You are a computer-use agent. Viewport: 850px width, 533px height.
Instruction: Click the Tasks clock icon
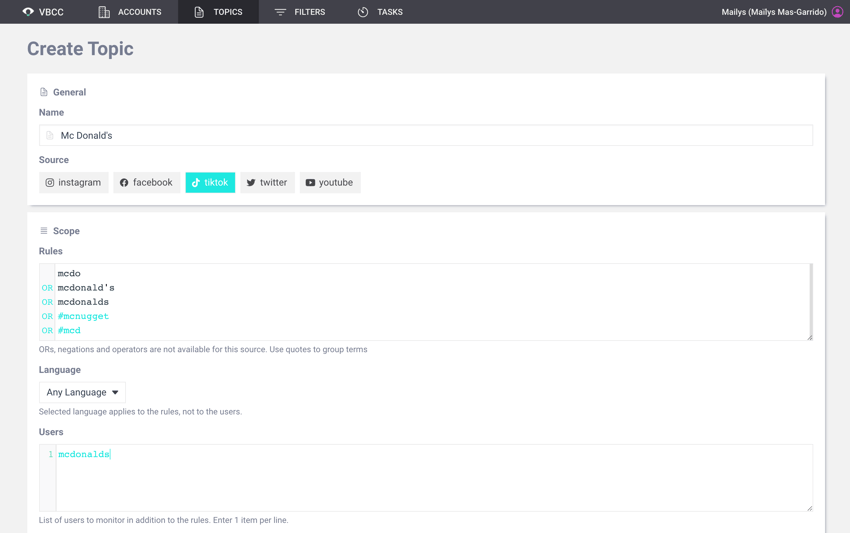[363, 12]
